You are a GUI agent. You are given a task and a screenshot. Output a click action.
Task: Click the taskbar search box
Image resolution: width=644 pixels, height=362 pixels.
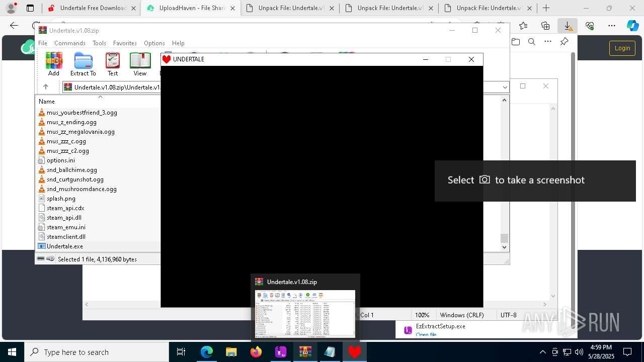pos(97,352)
